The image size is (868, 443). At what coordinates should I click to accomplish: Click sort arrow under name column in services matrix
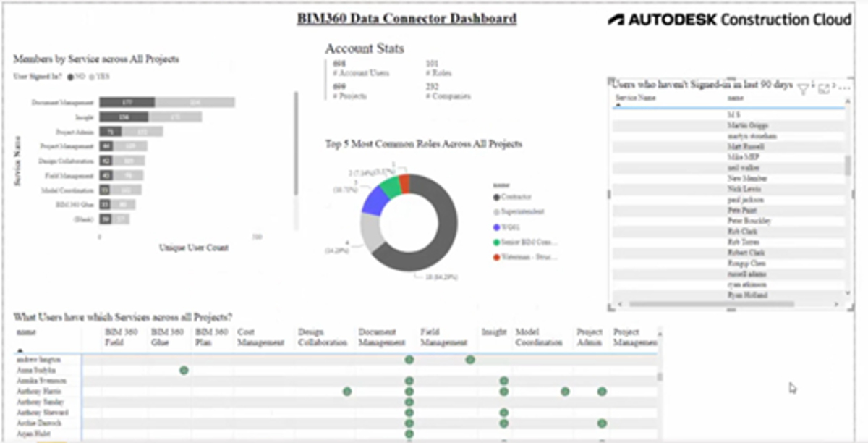(x=19, y=351)
